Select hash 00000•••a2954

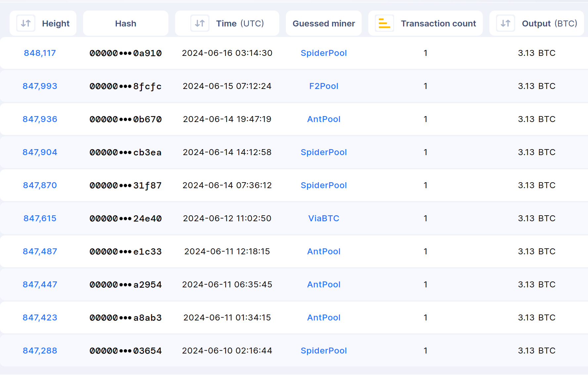(126, 284)
